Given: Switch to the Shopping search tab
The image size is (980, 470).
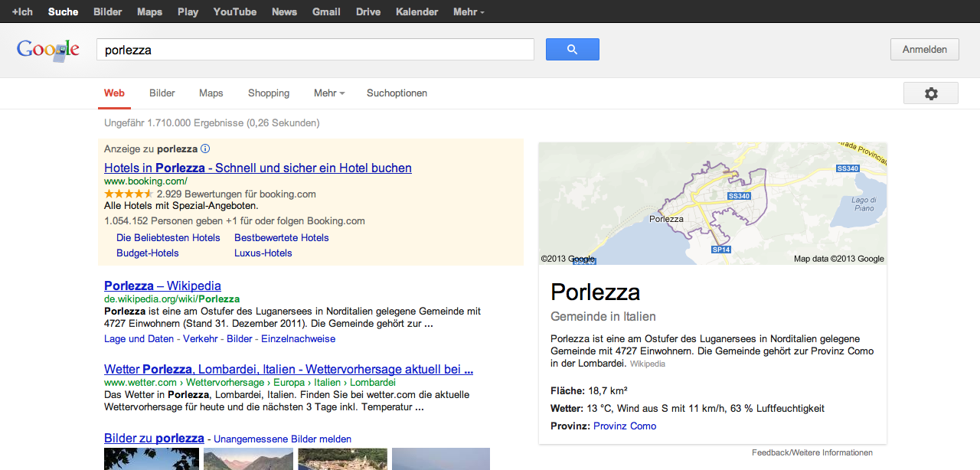Looking at the screenshot, I should [x=269, y=93].
